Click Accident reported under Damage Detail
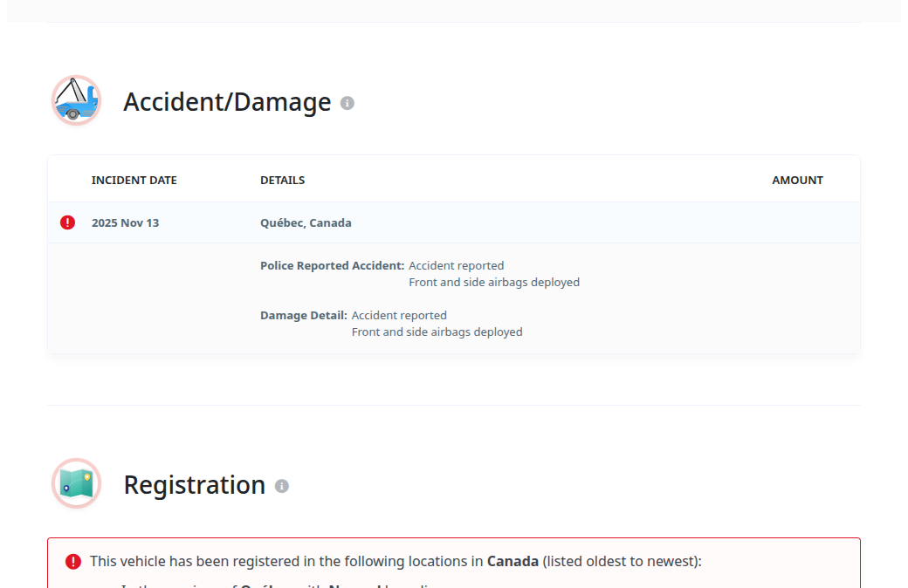This screenshot has height=588, width=908. pos(399,316)
